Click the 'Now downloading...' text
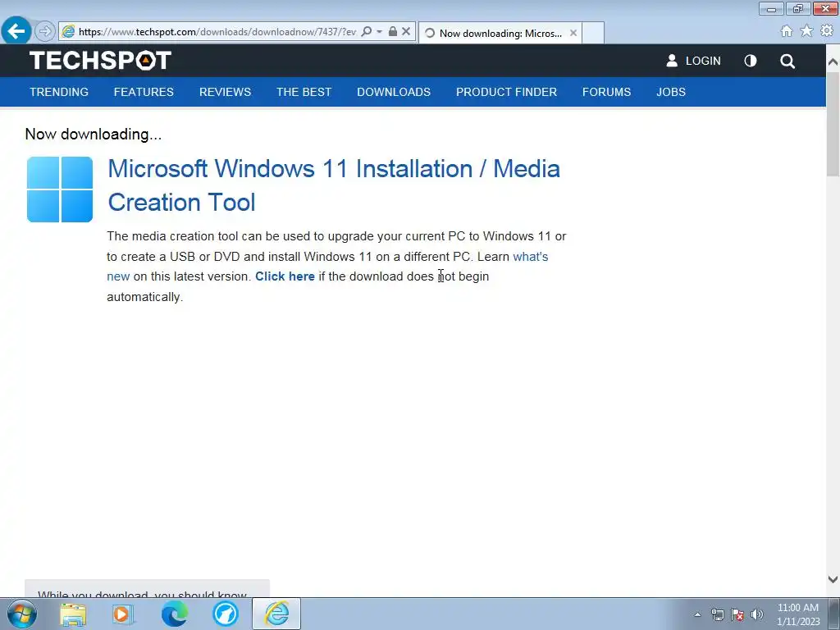Viewport: 840px width, 630px height. pos(94,134)
